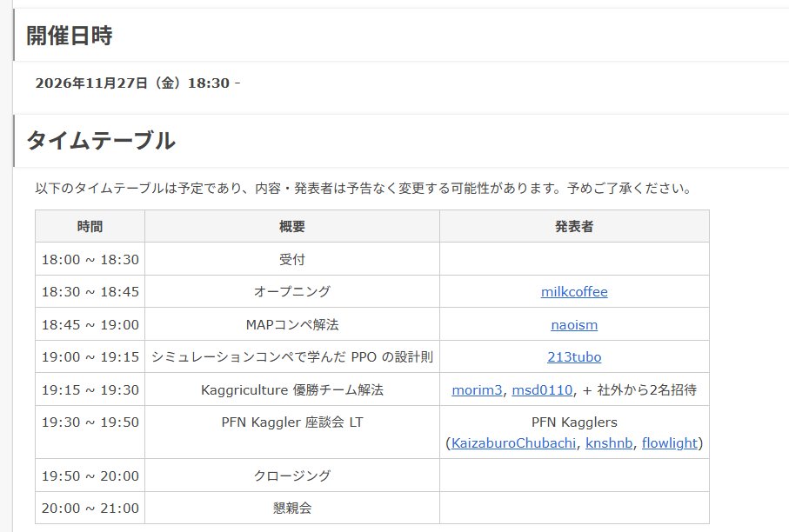789x532 pixels.
Task: Open the KaizaburoChubachi profile link
Action: 513,443
